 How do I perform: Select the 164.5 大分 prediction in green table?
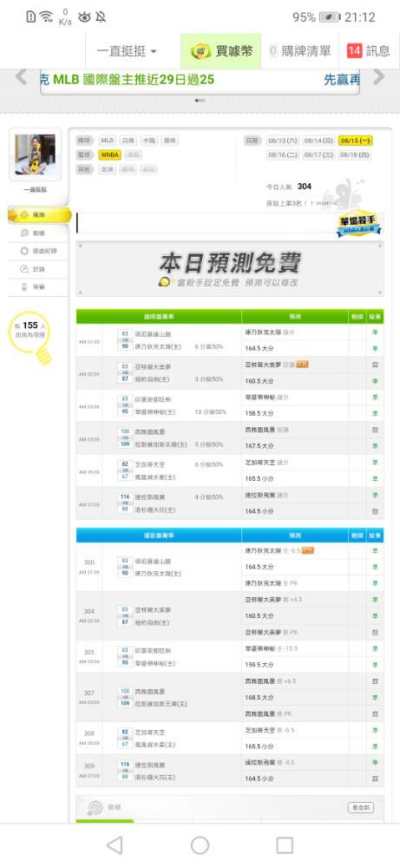point(259,349)
